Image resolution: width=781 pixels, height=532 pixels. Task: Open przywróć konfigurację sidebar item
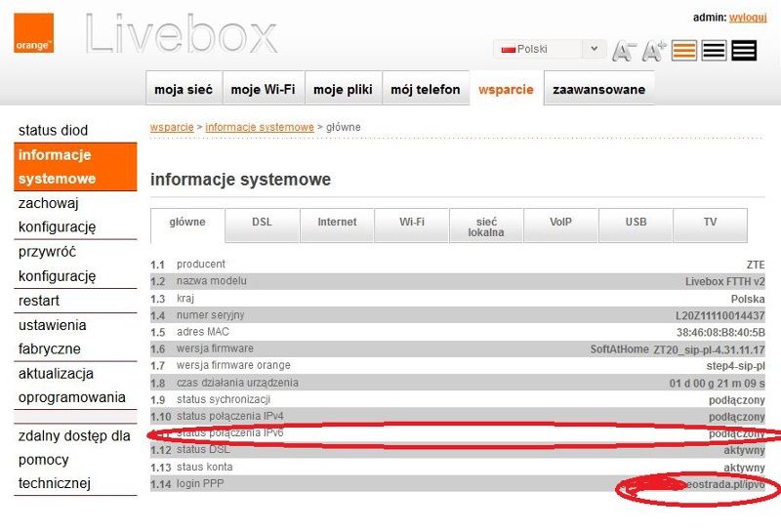[75, 264]
